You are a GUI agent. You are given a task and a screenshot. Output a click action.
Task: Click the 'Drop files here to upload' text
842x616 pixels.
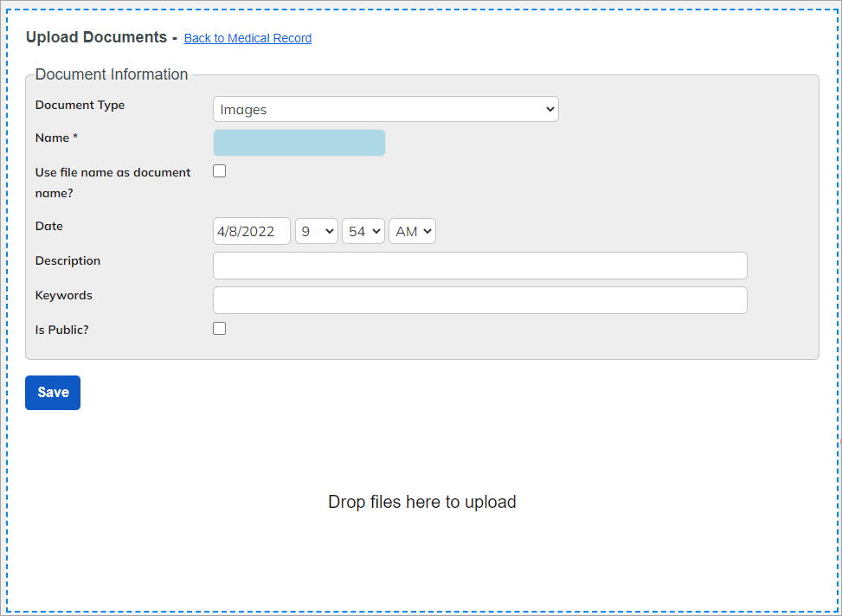click(x=422, y=502)
